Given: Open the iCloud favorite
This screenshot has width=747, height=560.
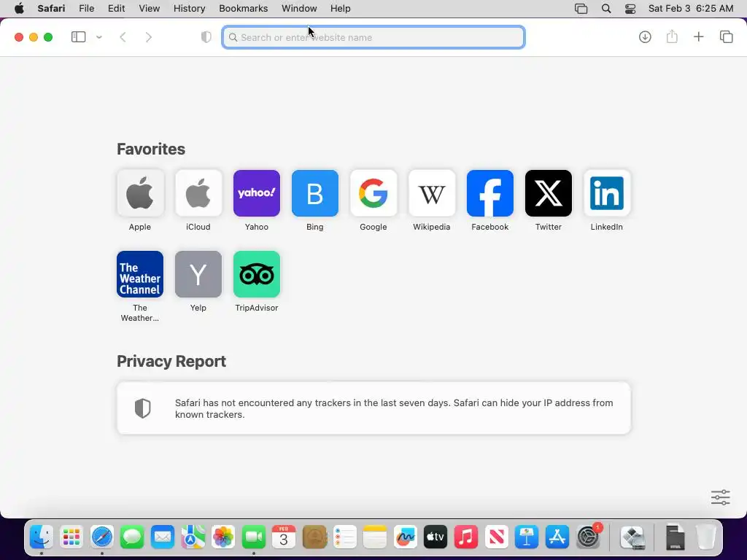Looking at the screenshot, I should click(198, 193).
